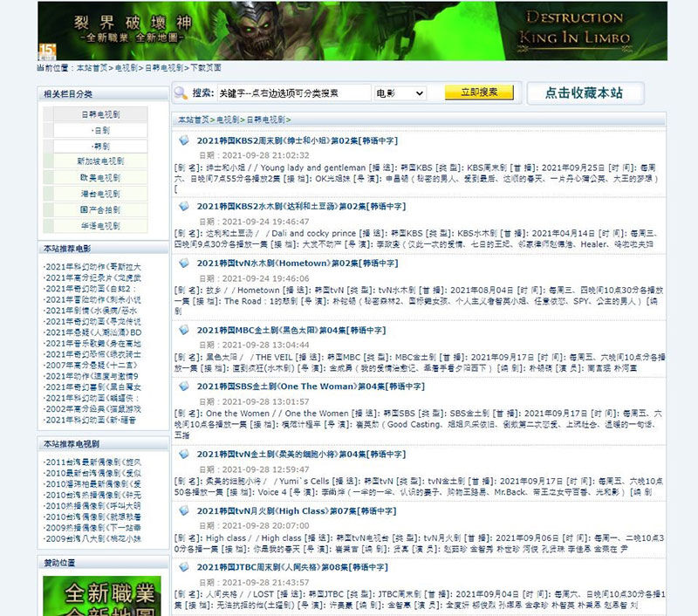Image resolution: width=698 pixels, height=616 pixels.
Task: Open the 欧美电视剧 category link
Action: coord(99,176)
